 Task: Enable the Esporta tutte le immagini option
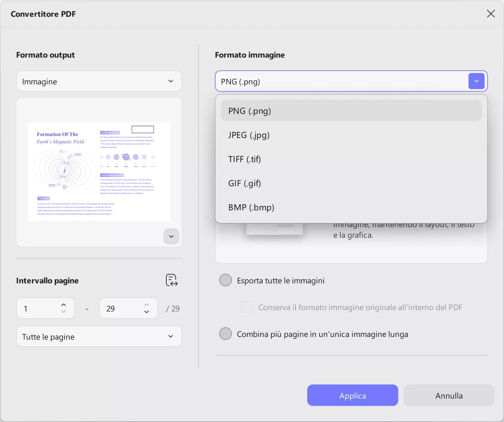tap(226, 280)
